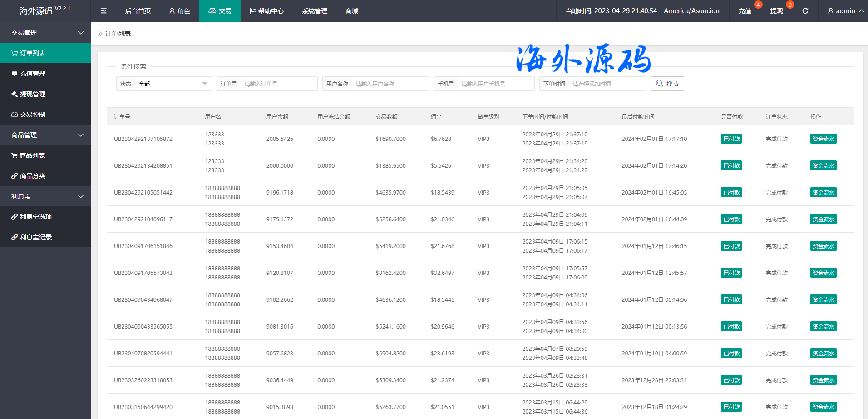Click the 搜索 search button
This screenshot has width=868, height=419.
coord(667,84)
